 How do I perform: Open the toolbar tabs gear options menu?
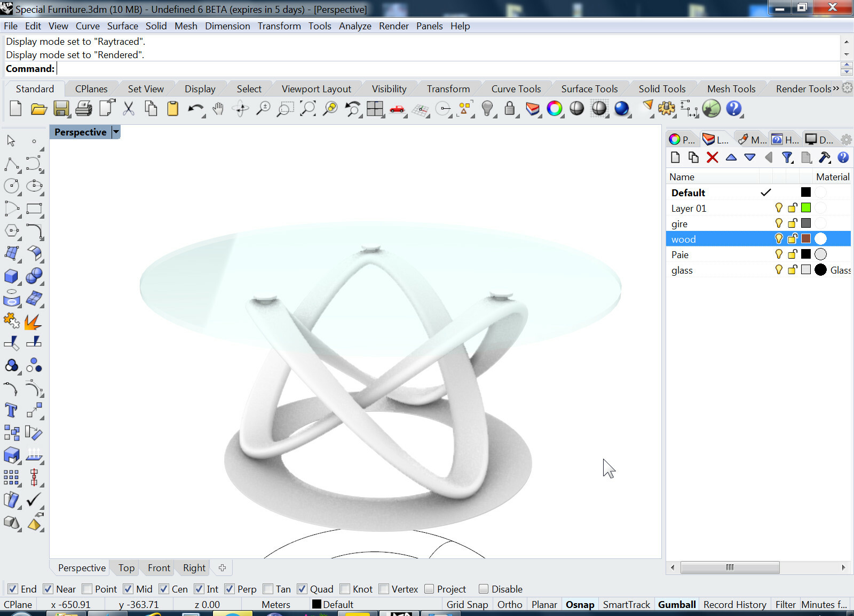(x=847, y=88)
